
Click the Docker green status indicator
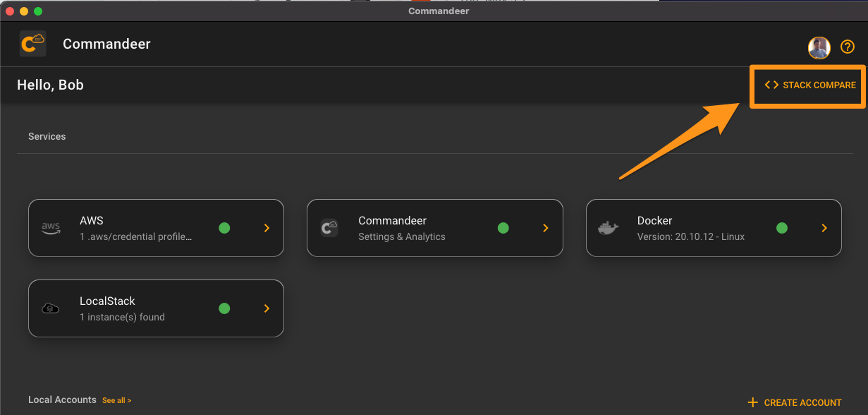click(782, 228)
